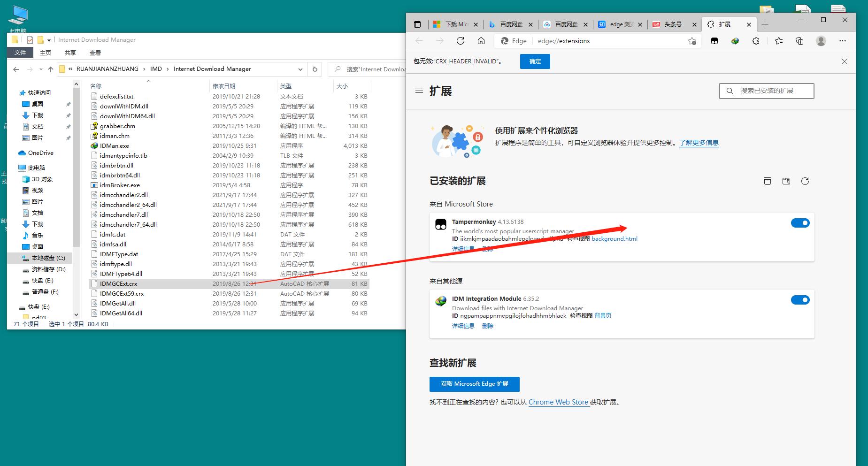Open 详细信息 for IDM Integration Module

(x=463, y=326)
